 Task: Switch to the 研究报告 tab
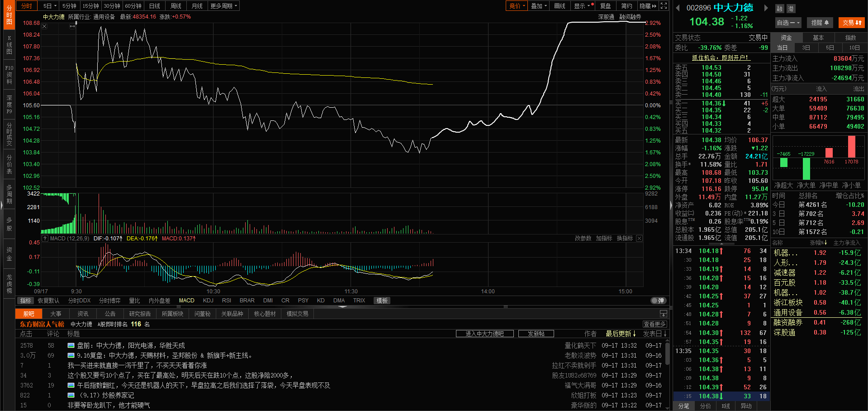point(140,314)
